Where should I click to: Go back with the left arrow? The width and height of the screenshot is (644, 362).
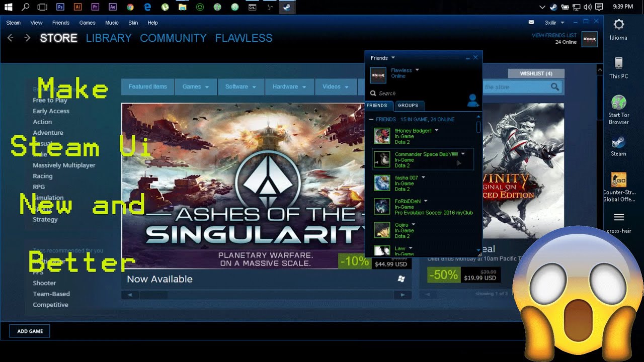tap(10, 38)
